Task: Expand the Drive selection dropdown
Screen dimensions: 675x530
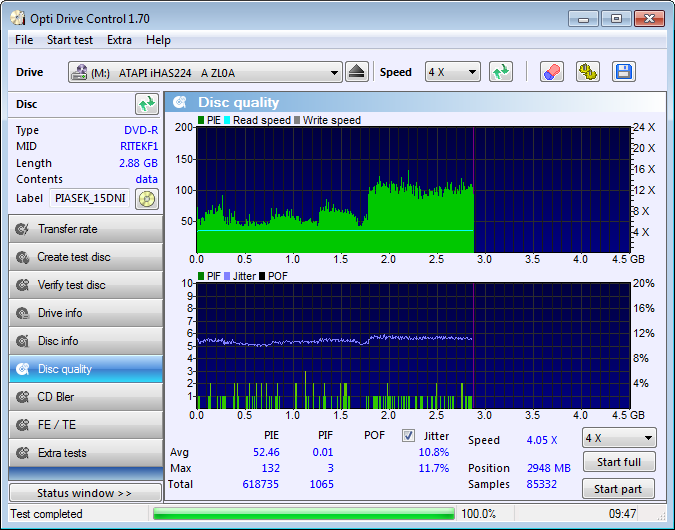Action: [x=205, y=72]
